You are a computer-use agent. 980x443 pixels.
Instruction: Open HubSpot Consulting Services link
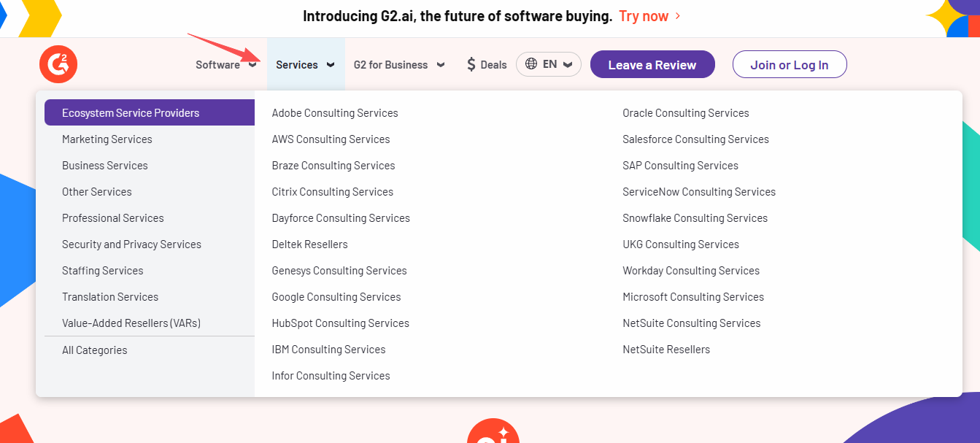pos(340,323)
